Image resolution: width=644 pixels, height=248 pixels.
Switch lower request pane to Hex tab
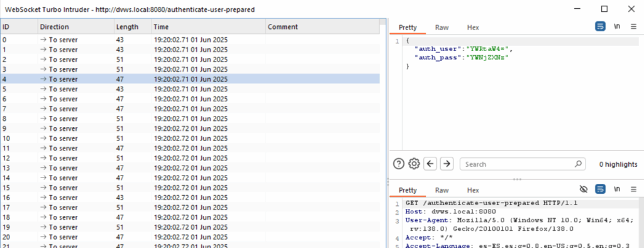(473, 190)
